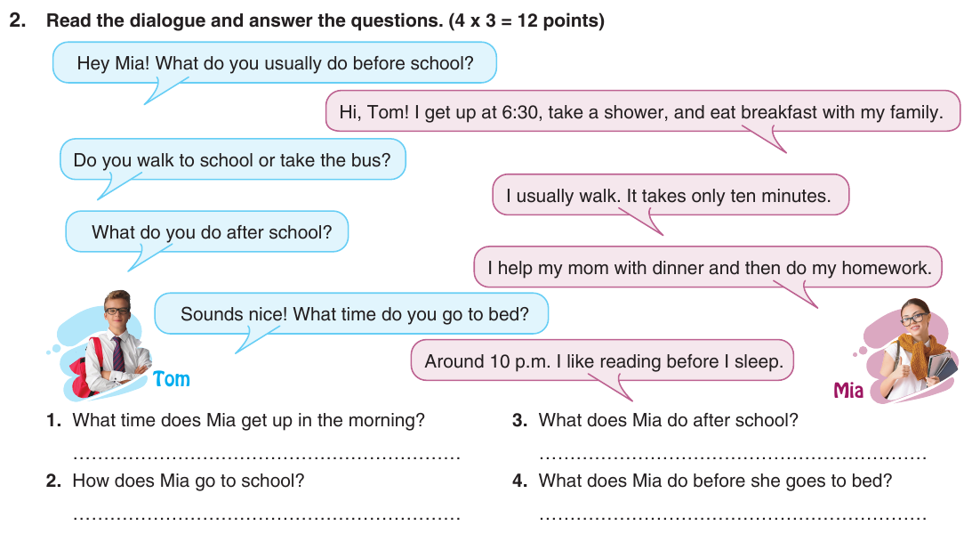Click the 'Around 10 p.m.' speech bubble
Screen dimensions: 980x550
(602, 360)
